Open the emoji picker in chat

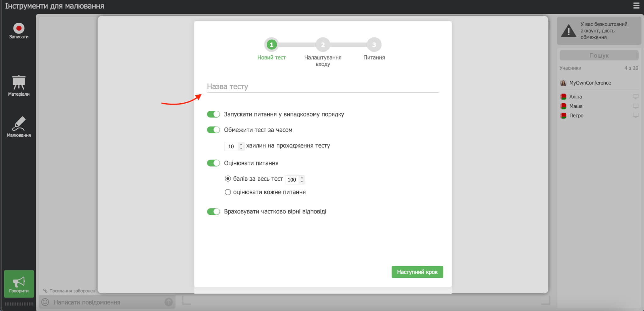[x=46, y=302]
